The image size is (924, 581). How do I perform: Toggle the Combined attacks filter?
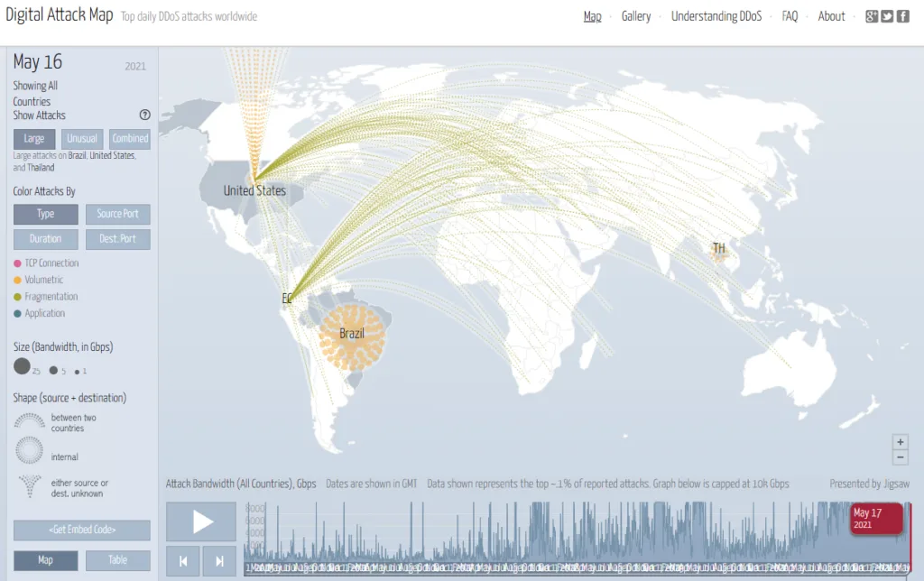[129, 138]
